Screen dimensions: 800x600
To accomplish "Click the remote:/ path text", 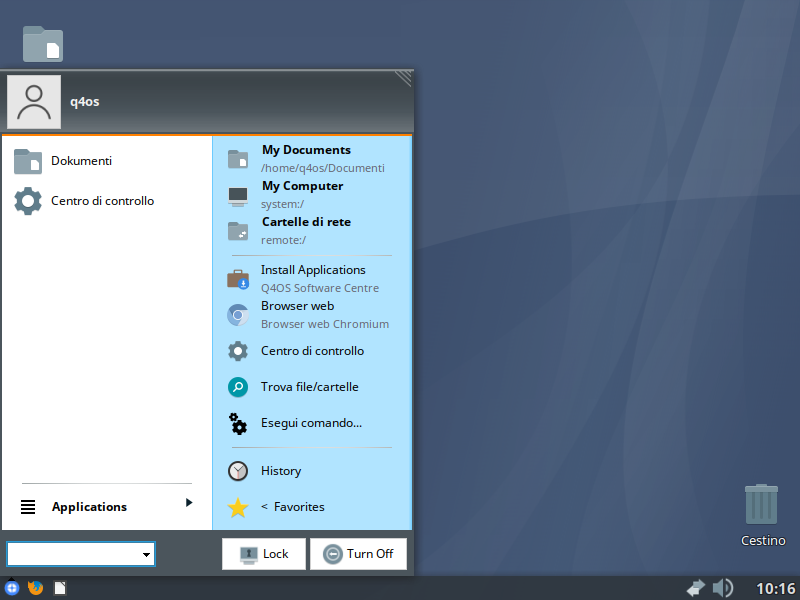I will pos(284,240).
